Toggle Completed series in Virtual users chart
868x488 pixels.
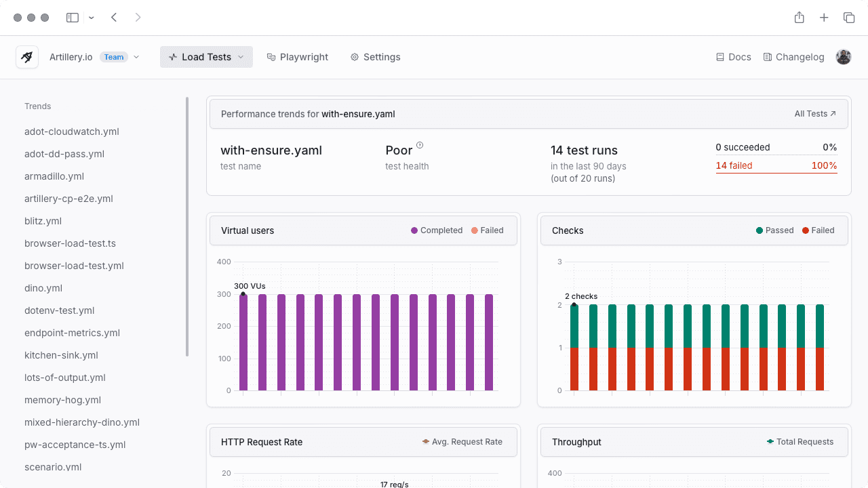coord(436,230)
